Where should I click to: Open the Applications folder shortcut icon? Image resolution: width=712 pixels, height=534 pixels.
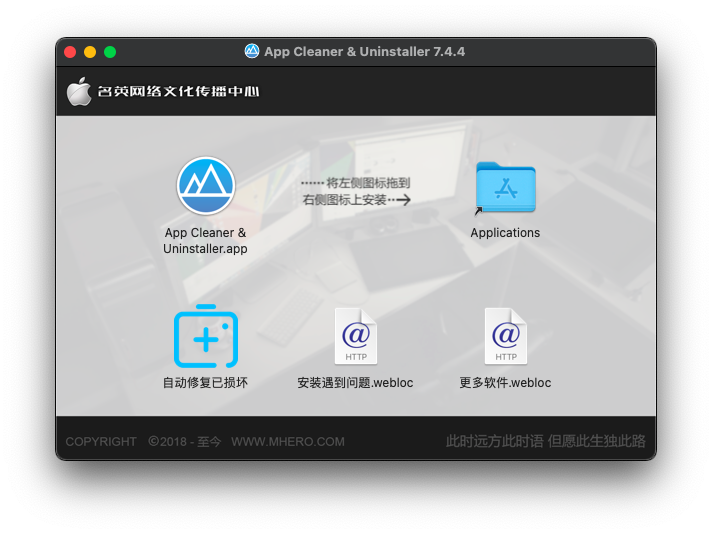(x=505, y=188)
